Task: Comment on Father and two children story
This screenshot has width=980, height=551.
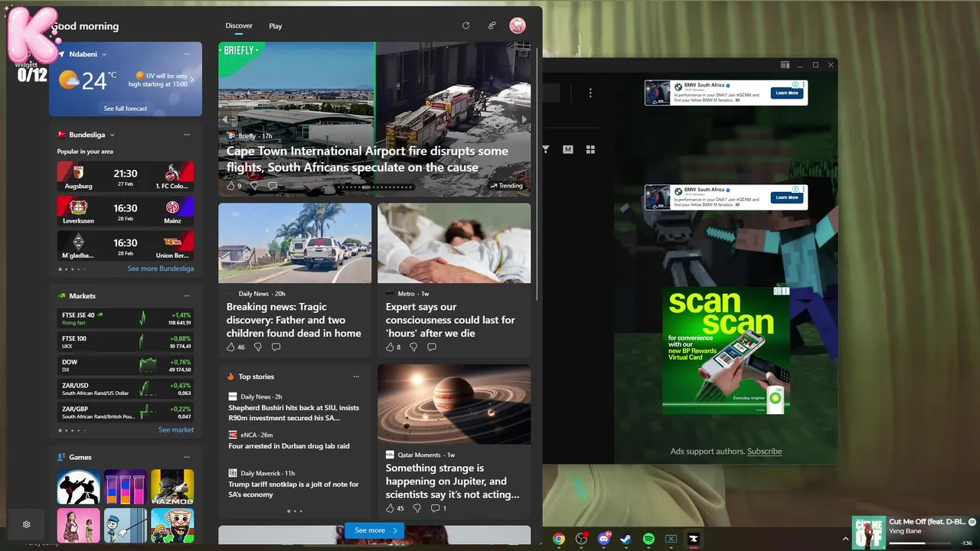Action: [276, 347]
